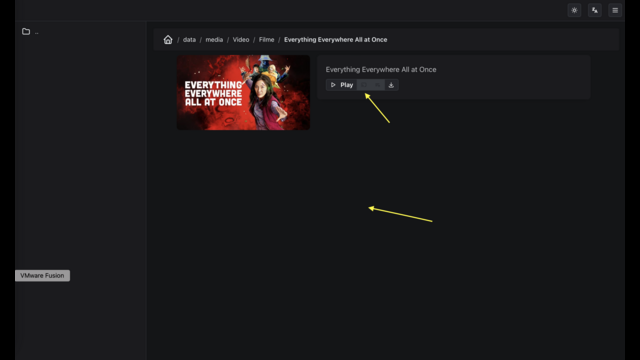This screenshot has width=640, height=360.
Task: Open the 'data' breadcrumb folder
Action: [x=189, y=40]
